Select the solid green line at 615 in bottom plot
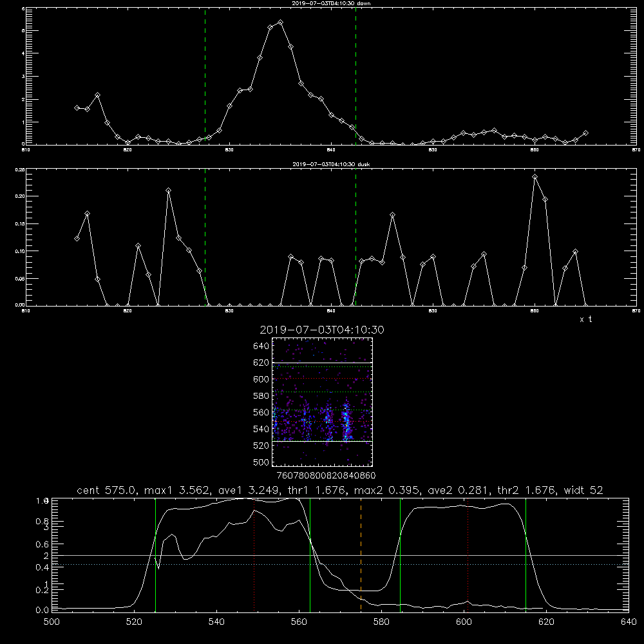 coord(526,554)
